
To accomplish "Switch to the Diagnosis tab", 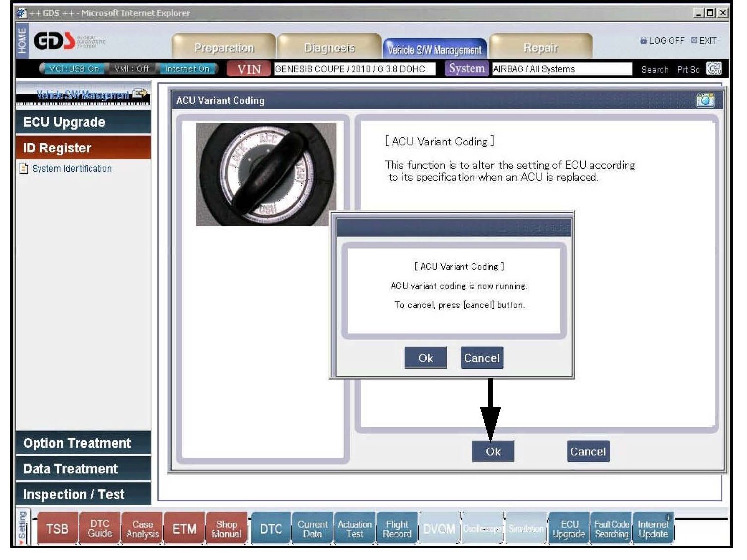I will click(x=329, y=48).
